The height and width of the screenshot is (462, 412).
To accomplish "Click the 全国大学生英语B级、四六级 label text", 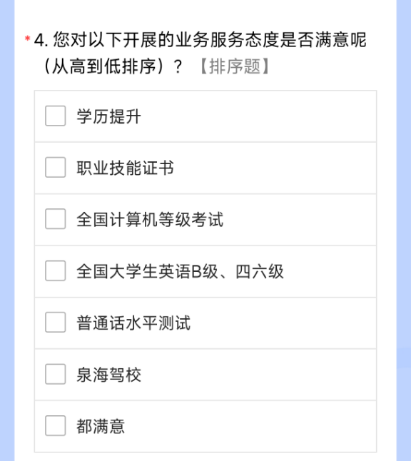I will pos(180,271).
